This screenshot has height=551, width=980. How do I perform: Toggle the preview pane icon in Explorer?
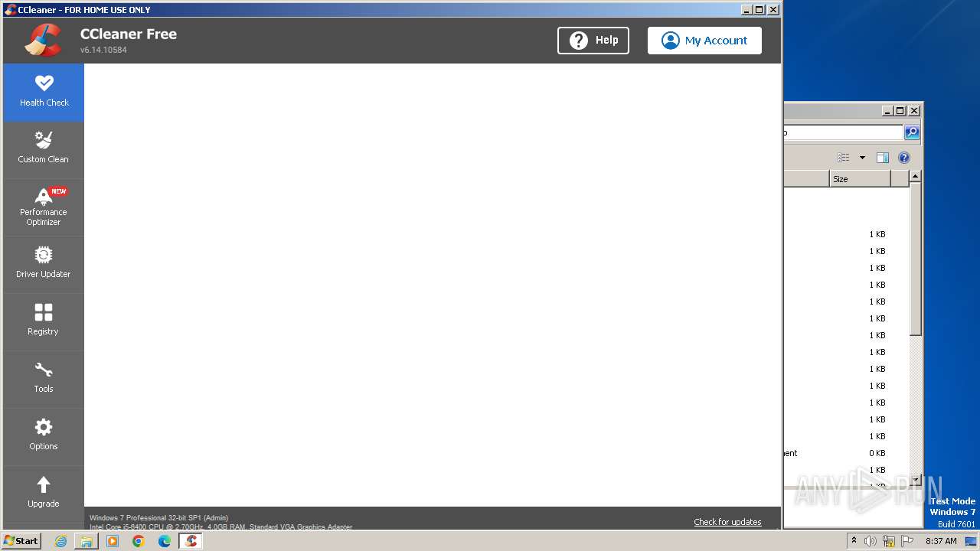pos(883,158)
